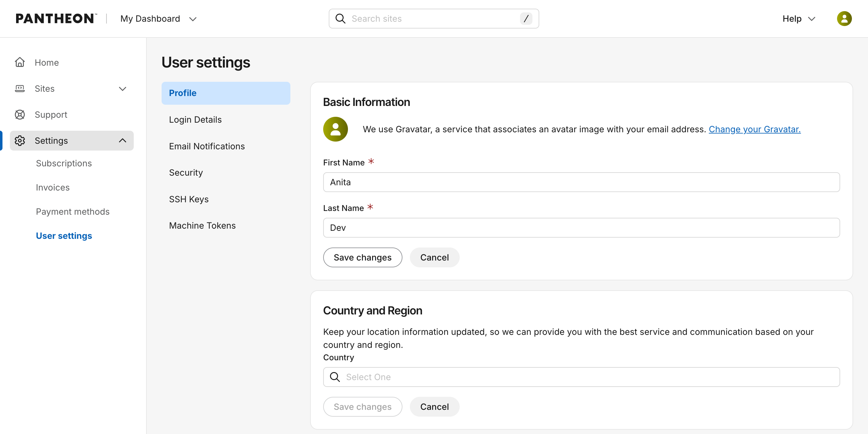The width and height of the screenshot is (868, 434).
Task: Switch to Login Details tab
Action: [x=226, y=120]
